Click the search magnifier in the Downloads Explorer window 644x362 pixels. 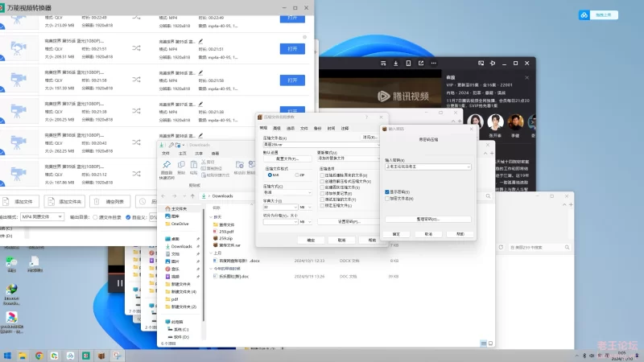[x=488, y=196]
